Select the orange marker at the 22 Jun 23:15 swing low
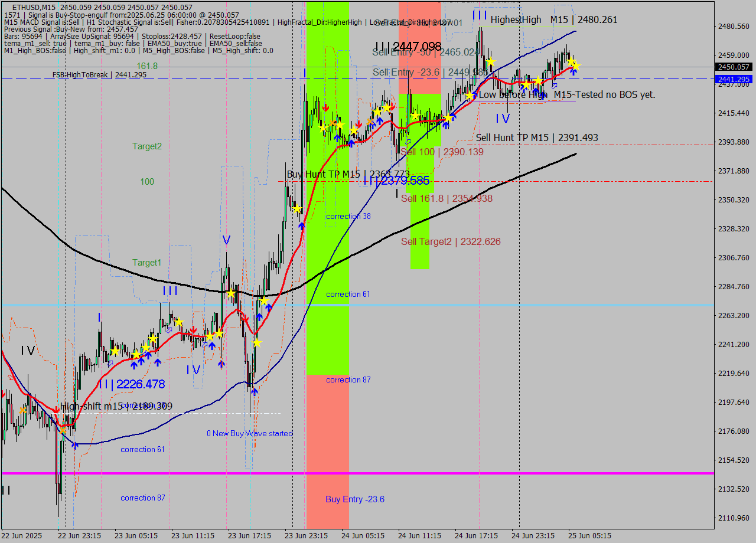Screen dimensions: 756x543 tap(63, 431)
